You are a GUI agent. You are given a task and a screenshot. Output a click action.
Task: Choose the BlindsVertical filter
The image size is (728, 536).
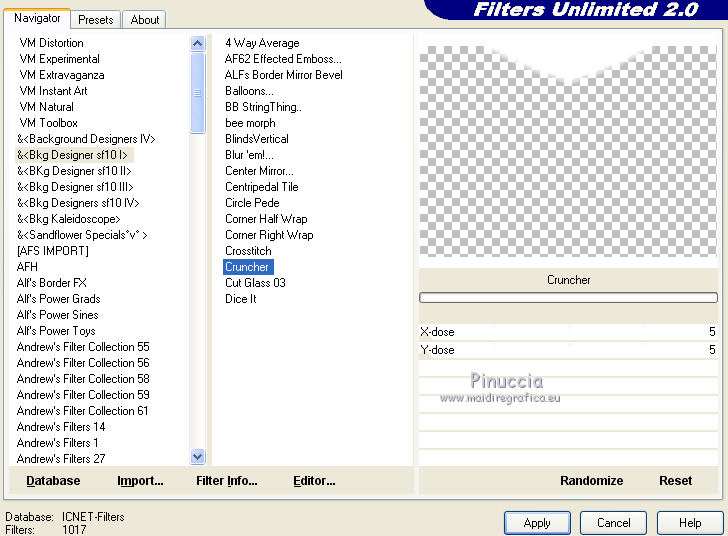coord(257,139)
